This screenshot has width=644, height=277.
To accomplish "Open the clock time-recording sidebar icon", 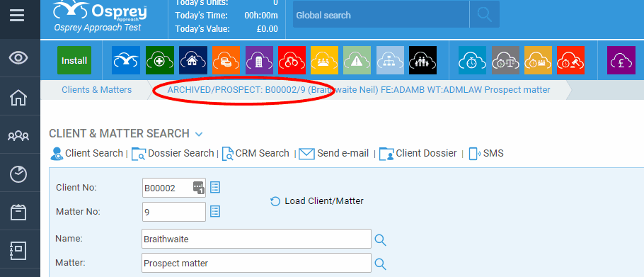I will 18,174.
